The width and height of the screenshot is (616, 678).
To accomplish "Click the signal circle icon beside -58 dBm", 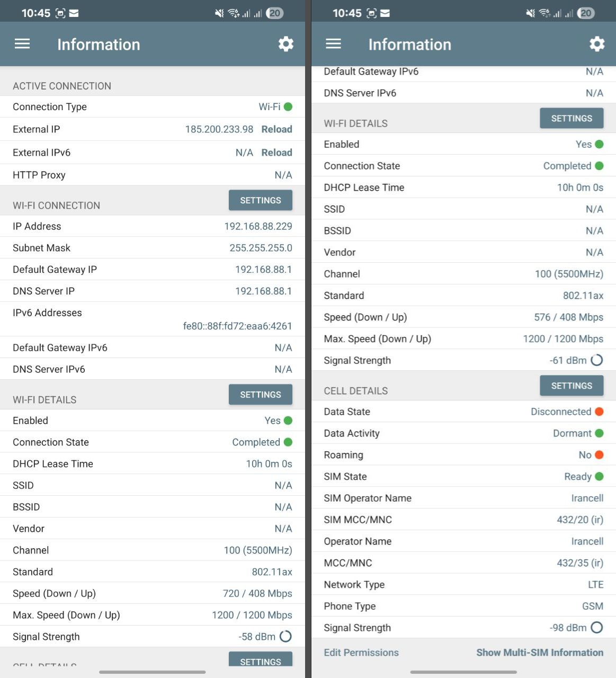I will (x=285, y=637).
